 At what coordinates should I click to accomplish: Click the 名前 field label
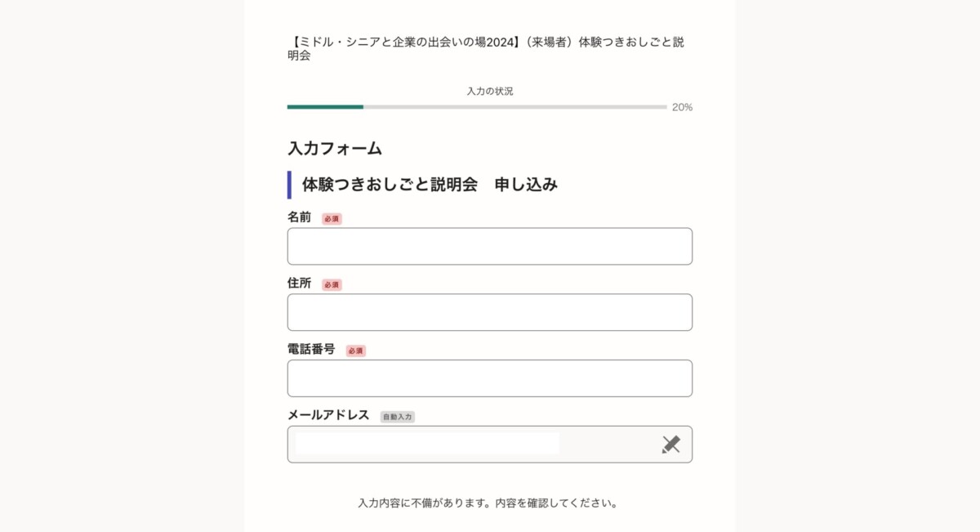click(x=299, y=217)
